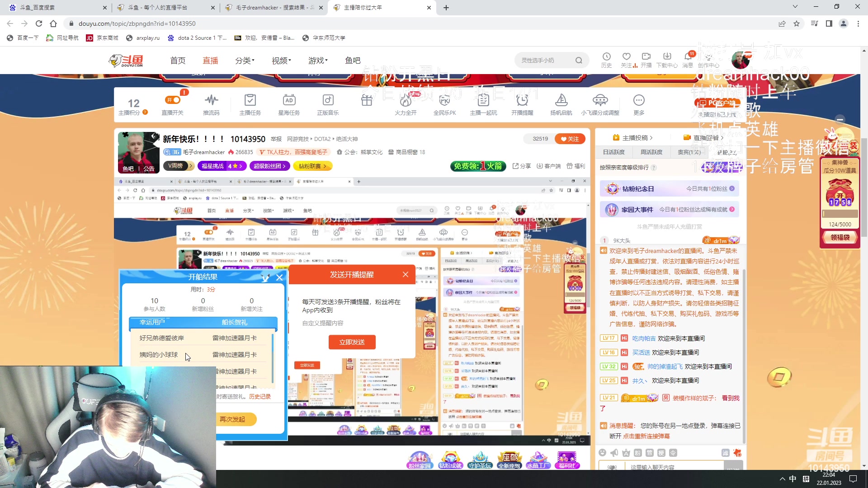Open the 扬帆启航 sailboat icon
The image size is (868, 488).
point(561,100)
